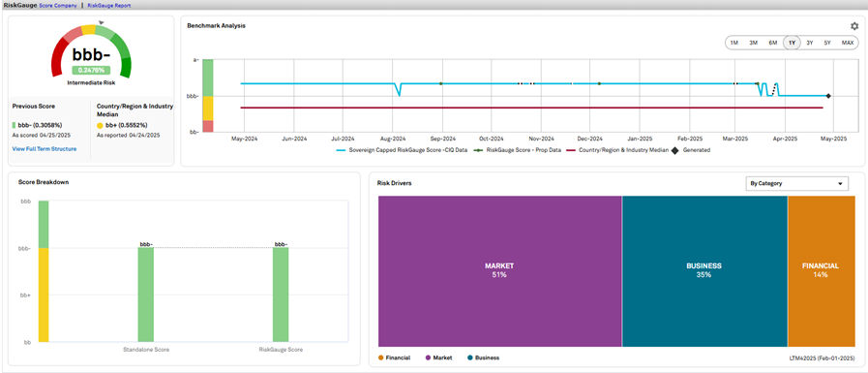The image size is (868, 373).
Task: Select the MAX time range
Action: point(848,43)
